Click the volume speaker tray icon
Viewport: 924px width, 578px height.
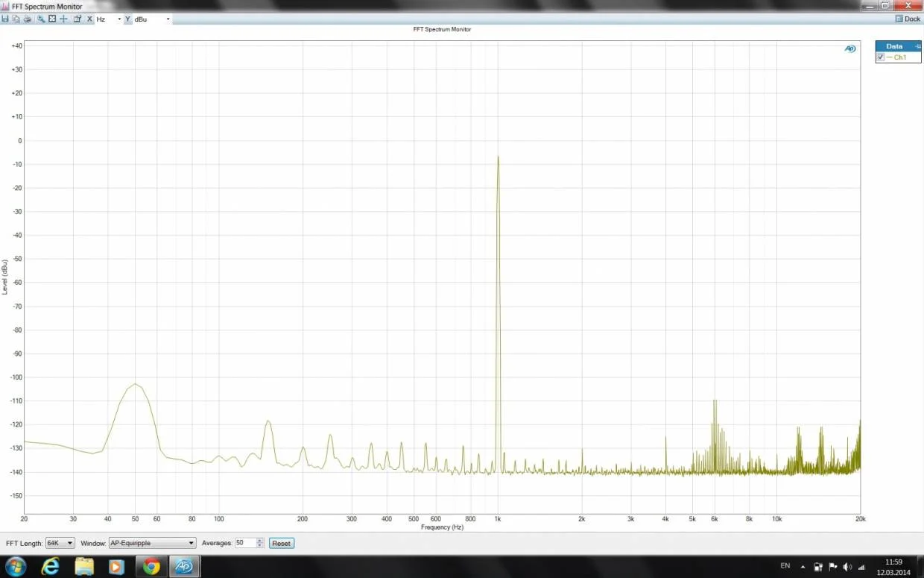[x=847, y=567]
